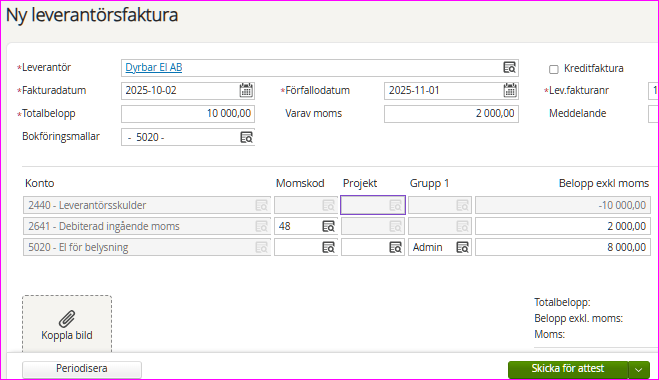
Task: Click the Totalbelopp amount field
Action: 188,113
